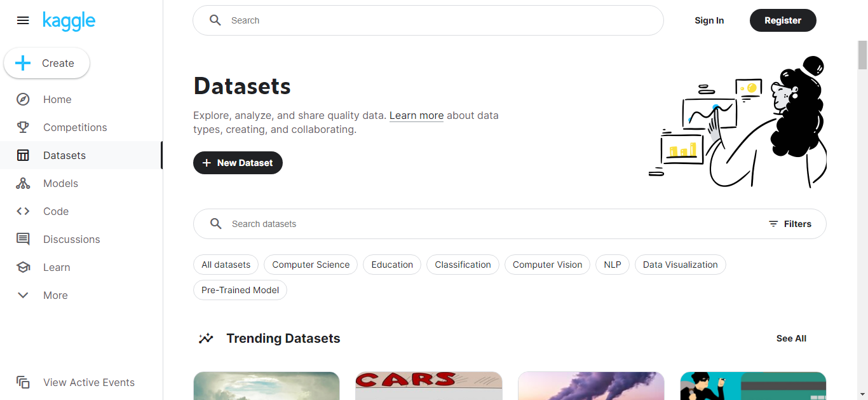Open the Learn graduation cap icon
This screenshot has height=400, width=868.
(23, 267)
